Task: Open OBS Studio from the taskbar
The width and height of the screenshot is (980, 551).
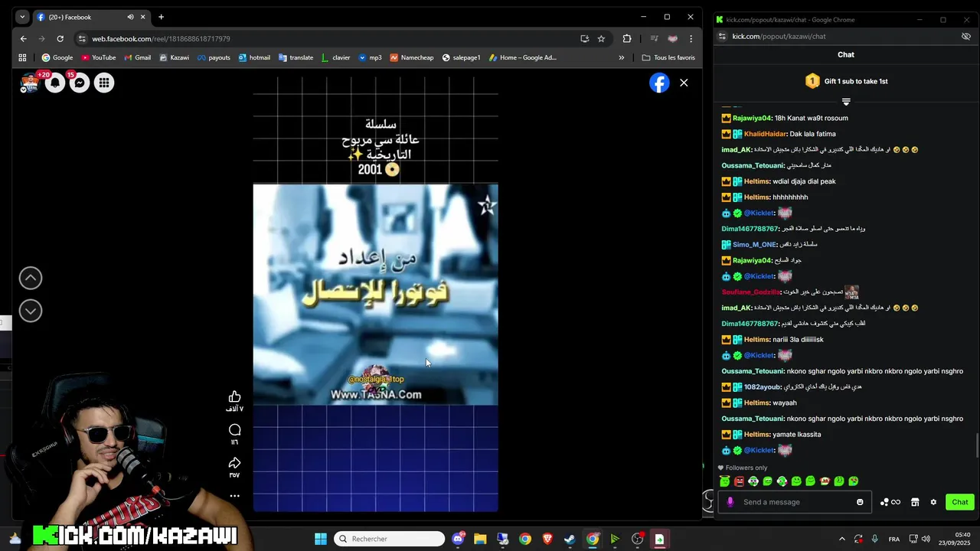Action: (637, 539)
